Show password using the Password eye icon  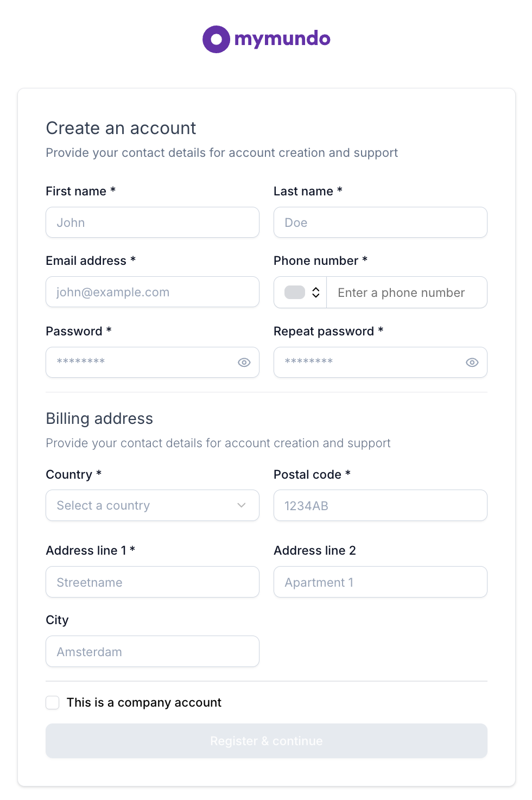coord(244,363)
